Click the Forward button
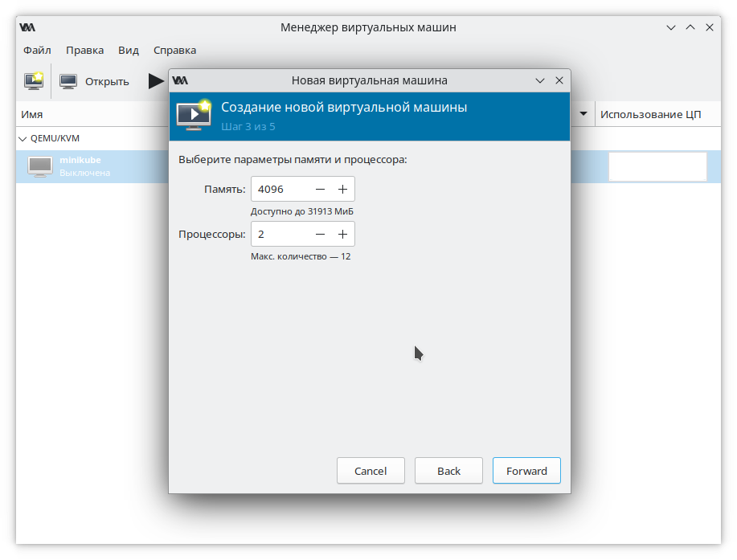The height and width of the screenshot is (560, 737). [526, 471]
